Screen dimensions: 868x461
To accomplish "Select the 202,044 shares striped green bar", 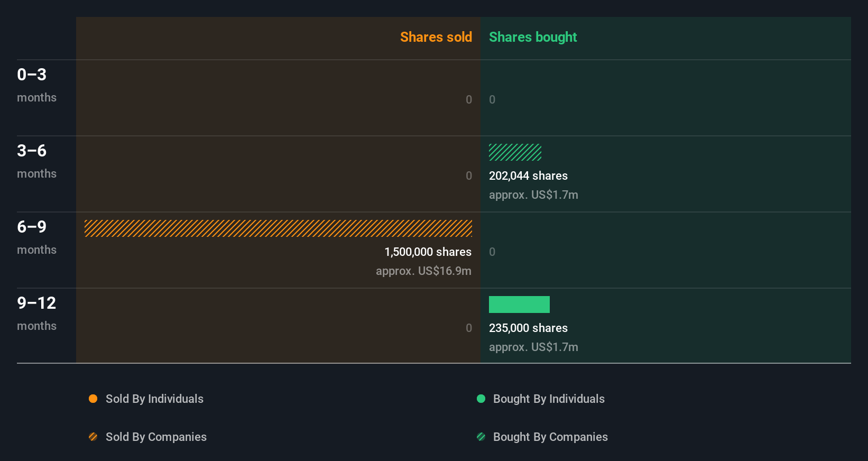I will (x=515, y=152).
